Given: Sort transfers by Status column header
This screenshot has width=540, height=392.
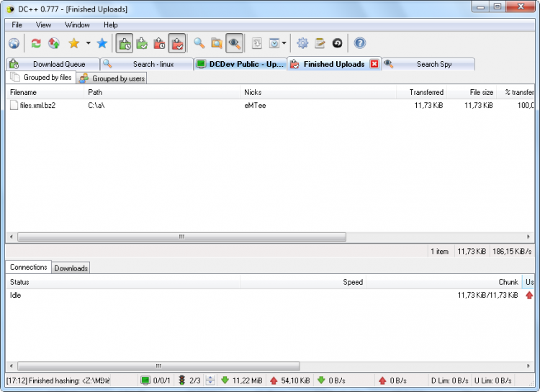Looking at the screenshot, I should (123, 282).
